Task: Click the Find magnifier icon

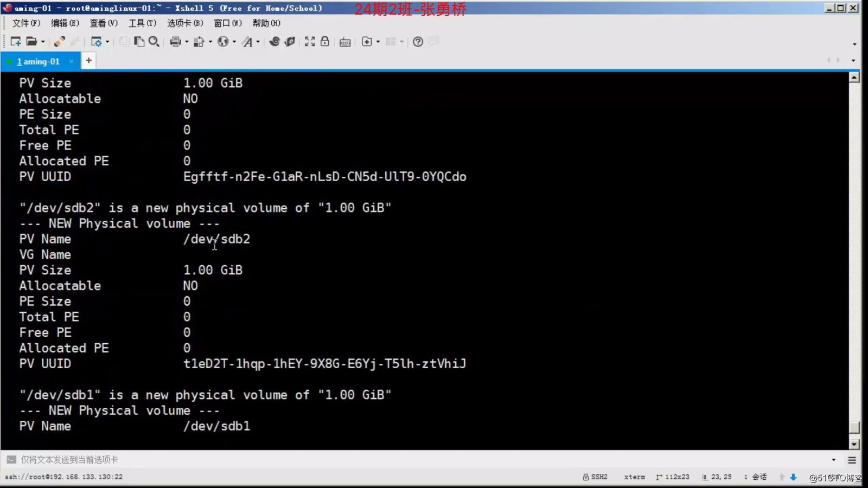Action: click(154, 42)
